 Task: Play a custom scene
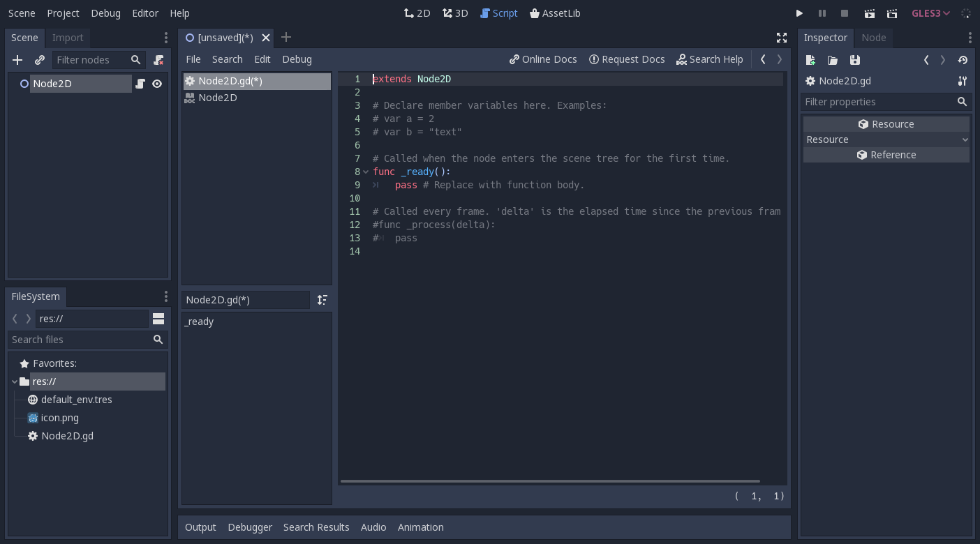pyautogui.click(x=891, y=13)
